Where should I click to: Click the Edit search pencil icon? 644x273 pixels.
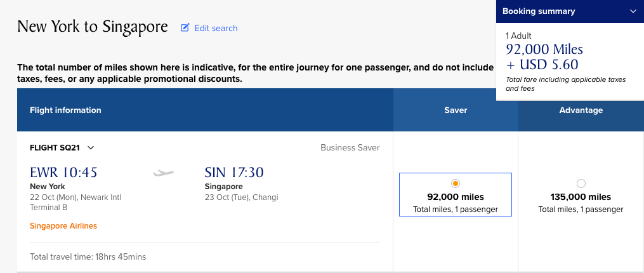[x=185, y=28]
